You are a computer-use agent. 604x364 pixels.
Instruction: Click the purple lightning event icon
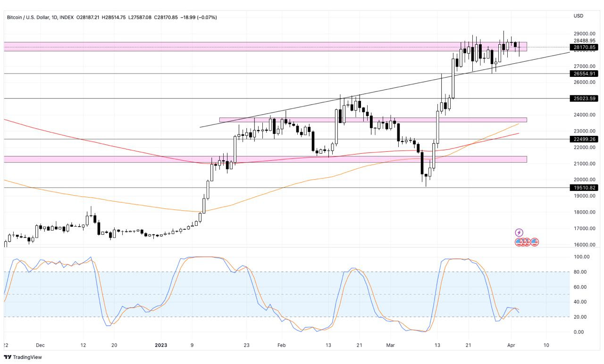coord(519,232)
